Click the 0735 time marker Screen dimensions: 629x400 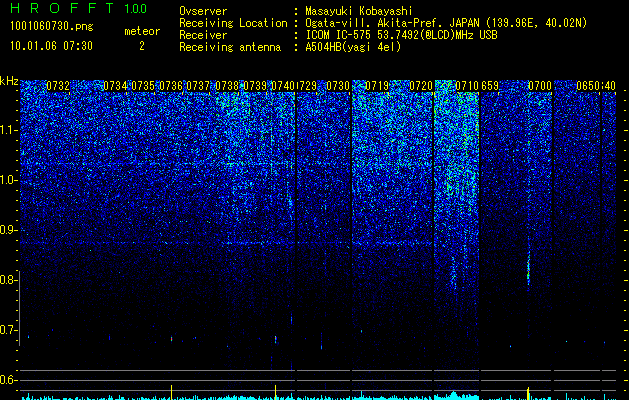point(143,86)
